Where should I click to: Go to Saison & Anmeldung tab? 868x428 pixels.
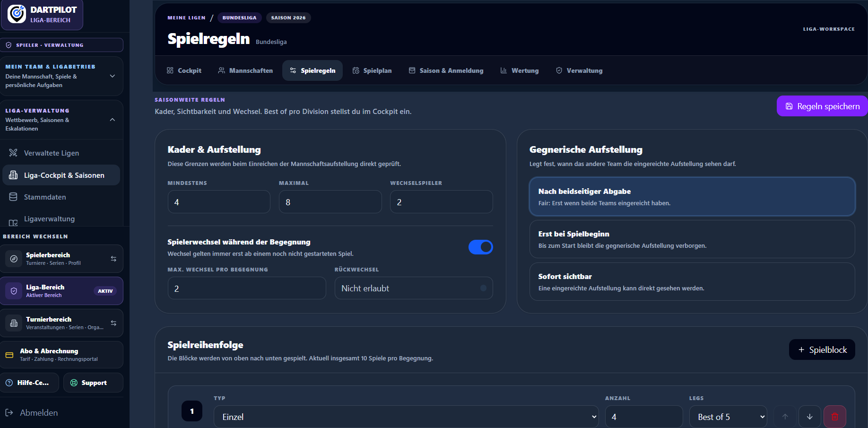446,70
